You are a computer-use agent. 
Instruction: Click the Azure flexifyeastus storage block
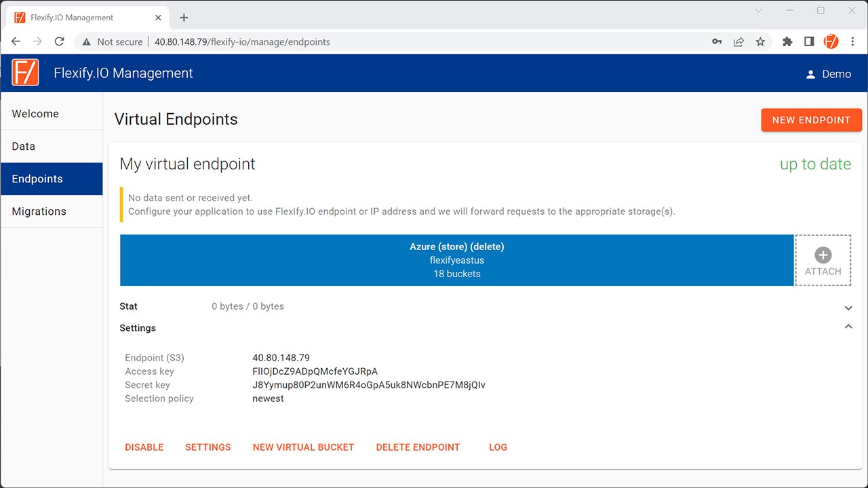point(456,260)
